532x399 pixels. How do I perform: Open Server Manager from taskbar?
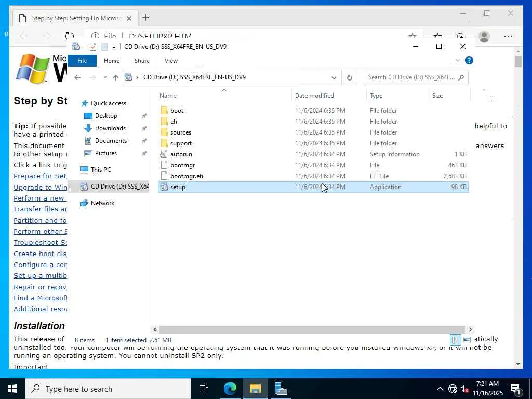point(281,389)
